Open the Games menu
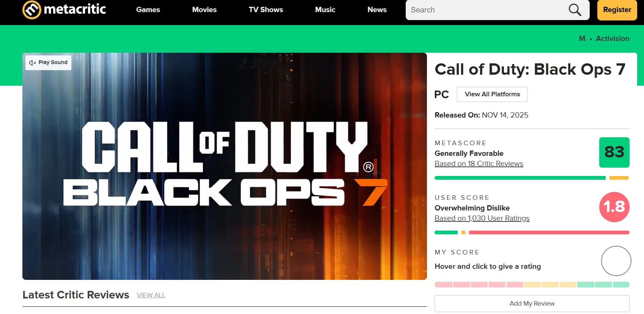This screenshot has height=314, width=644. [148, 10]
